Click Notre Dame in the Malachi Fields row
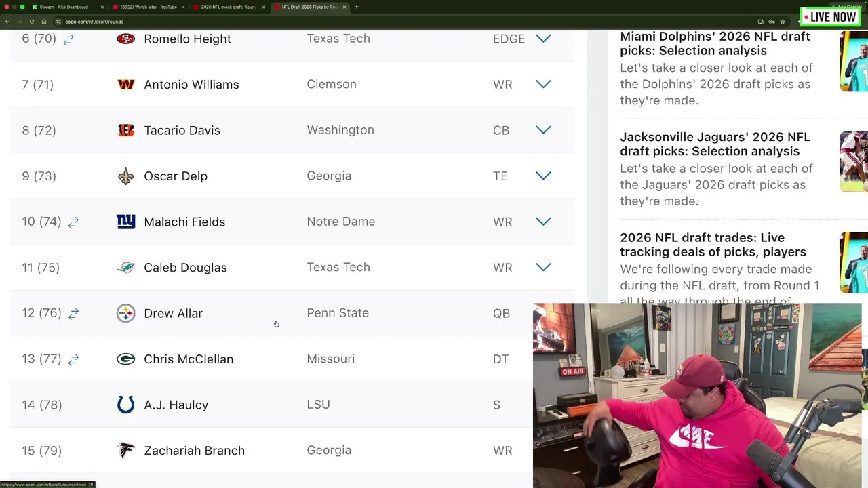The height and width of the screenshot is (488, 868). tap(340, 222)
